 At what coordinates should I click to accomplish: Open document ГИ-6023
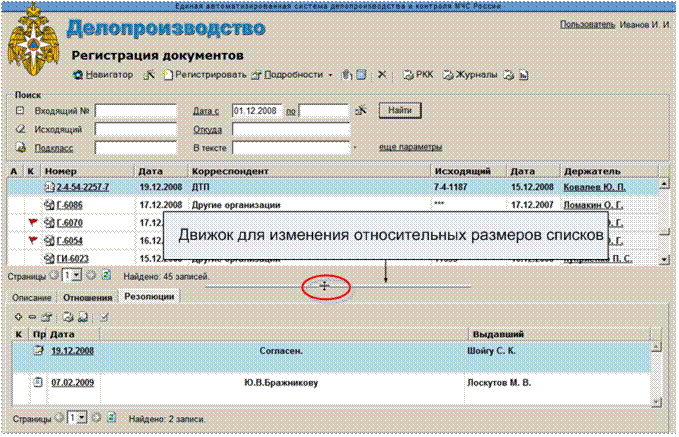[72, 259]
